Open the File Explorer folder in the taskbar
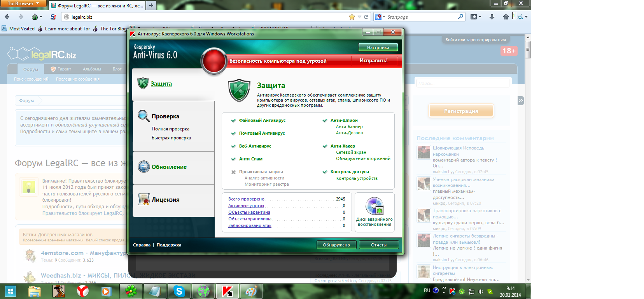644x299 pixels. [35, 291]
